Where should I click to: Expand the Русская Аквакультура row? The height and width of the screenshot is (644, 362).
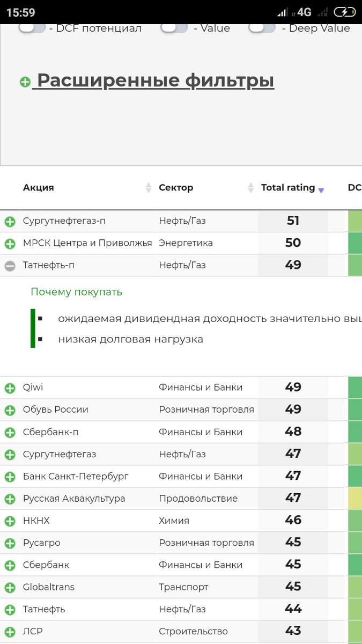point(10,499)
